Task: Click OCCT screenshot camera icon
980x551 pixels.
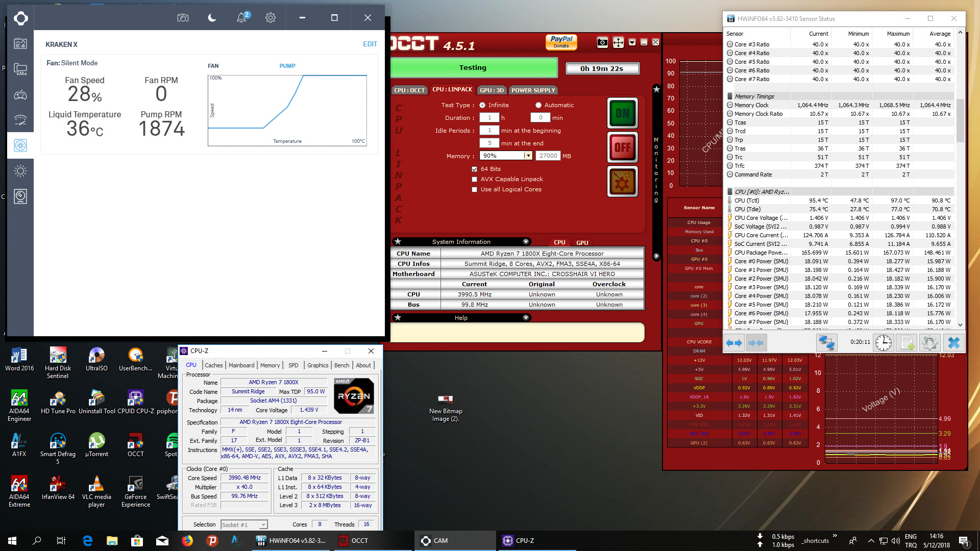Action: coord(602,42)
